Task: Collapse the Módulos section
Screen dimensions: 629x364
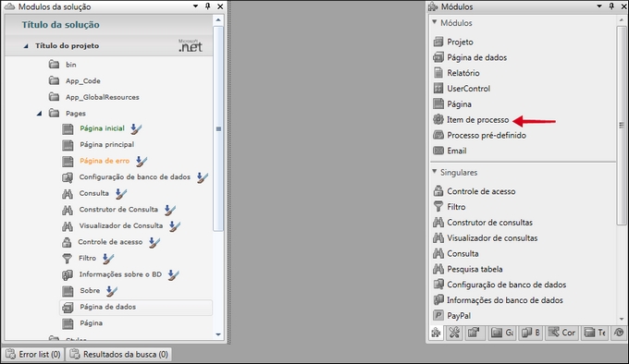Action: pos(435,22)
